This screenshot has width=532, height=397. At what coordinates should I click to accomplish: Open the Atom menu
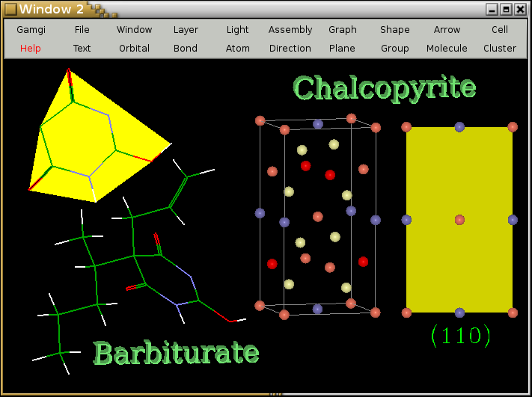tap(237, 49)
